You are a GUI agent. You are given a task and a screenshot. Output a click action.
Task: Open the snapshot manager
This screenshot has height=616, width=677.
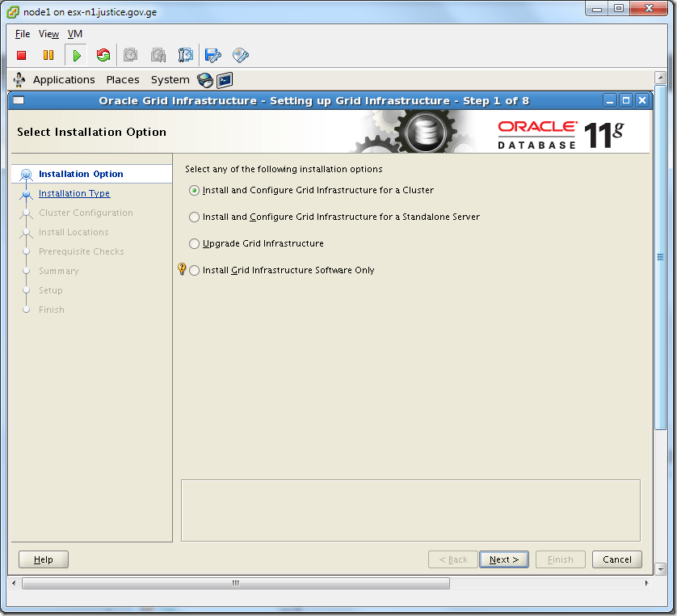pyautogui.click(x=185, y=55)
